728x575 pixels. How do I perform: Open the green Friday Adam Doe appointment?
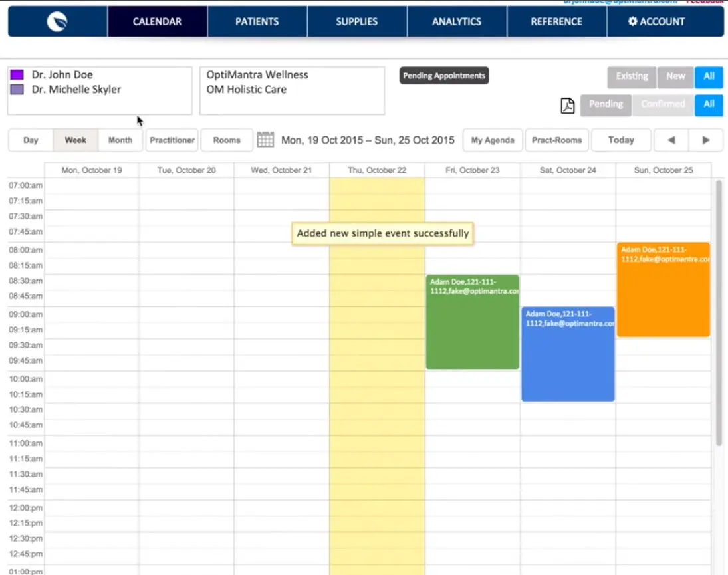[472, 326]
